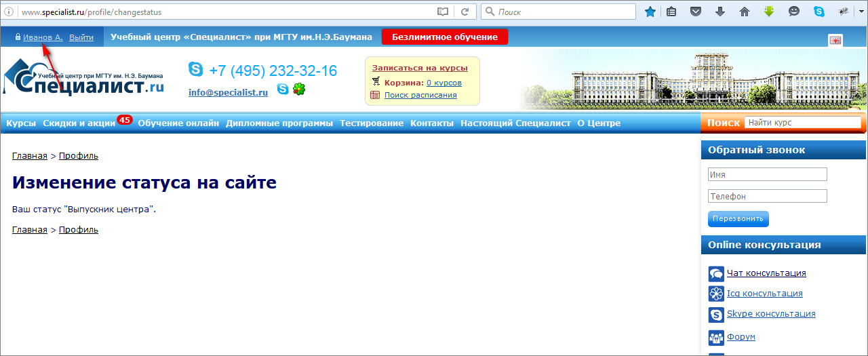Click the Изменение статуса на сайте heading
Image resolution: width=868 pixels, height=356 pixels.
point(144,183)
